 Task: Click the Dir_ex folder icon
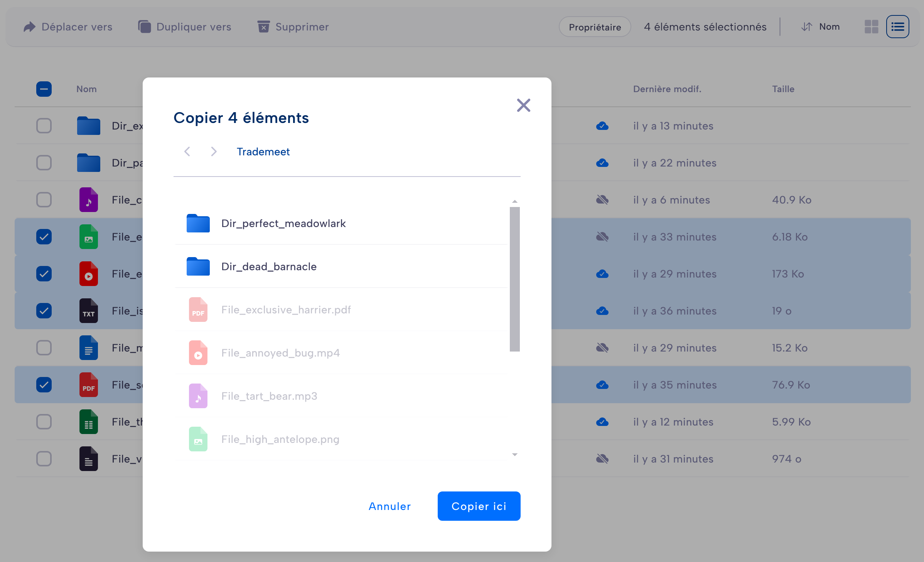coord(88,126)
